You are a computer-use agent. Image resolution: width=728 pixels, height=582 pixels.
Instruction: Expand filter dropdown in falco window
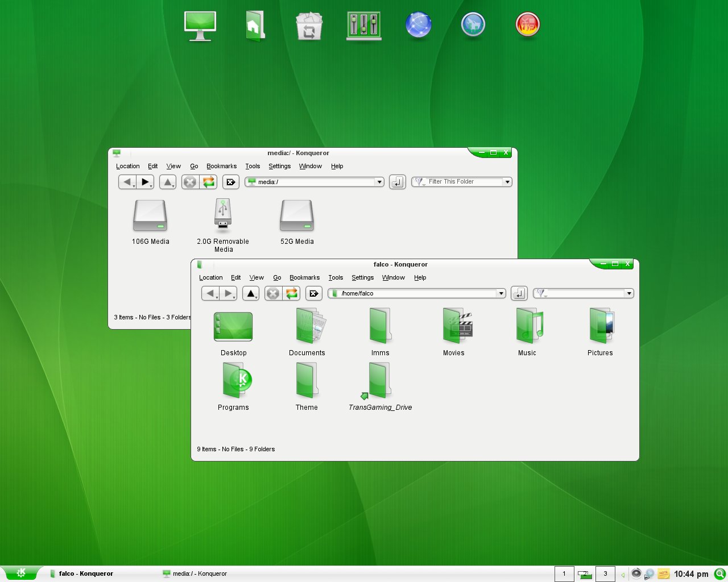click(x=629, y=293)
